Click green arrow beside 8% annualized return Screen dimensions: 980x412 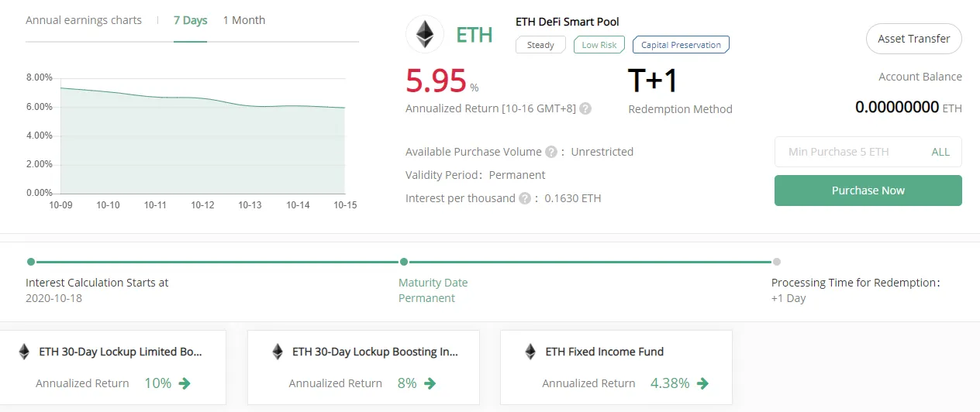pyautogui.click(x=430, y=383)
